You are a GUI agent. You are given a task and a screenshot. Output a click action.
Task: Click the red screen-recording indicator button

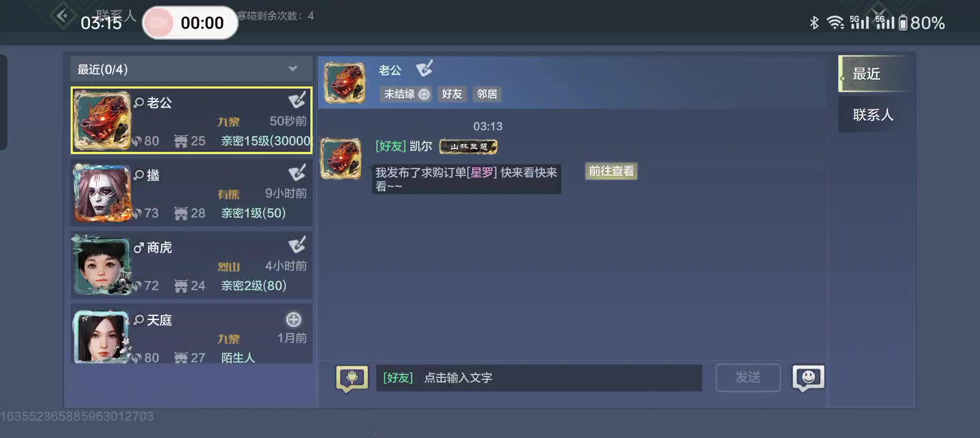point(159,23)
